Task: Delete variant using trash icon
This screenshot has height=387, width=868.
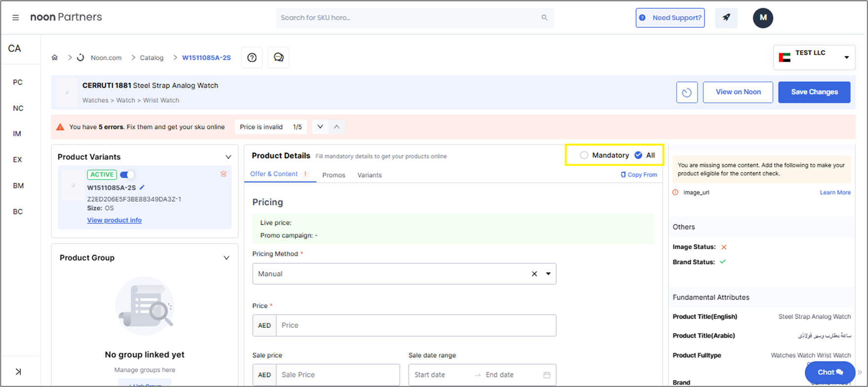Action: (x=224, y=174)
